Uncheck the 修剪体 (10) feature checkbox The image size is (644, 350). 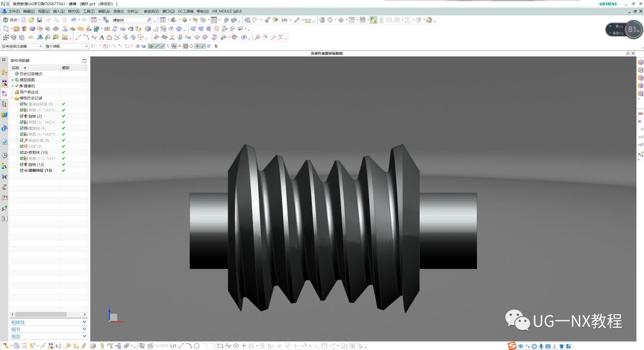pyautogui.click(x=22, y=153)
